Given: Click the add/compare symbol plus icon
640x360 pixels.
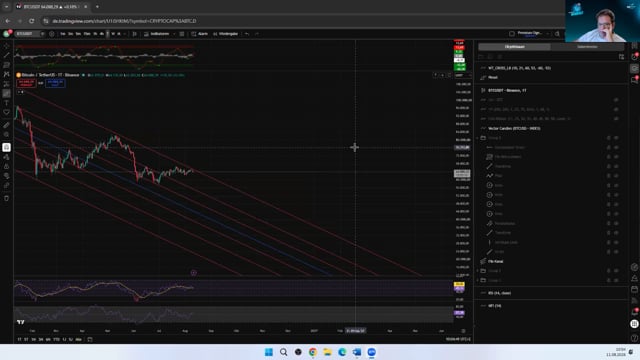Looking at the screenshot, I should 51,34.
